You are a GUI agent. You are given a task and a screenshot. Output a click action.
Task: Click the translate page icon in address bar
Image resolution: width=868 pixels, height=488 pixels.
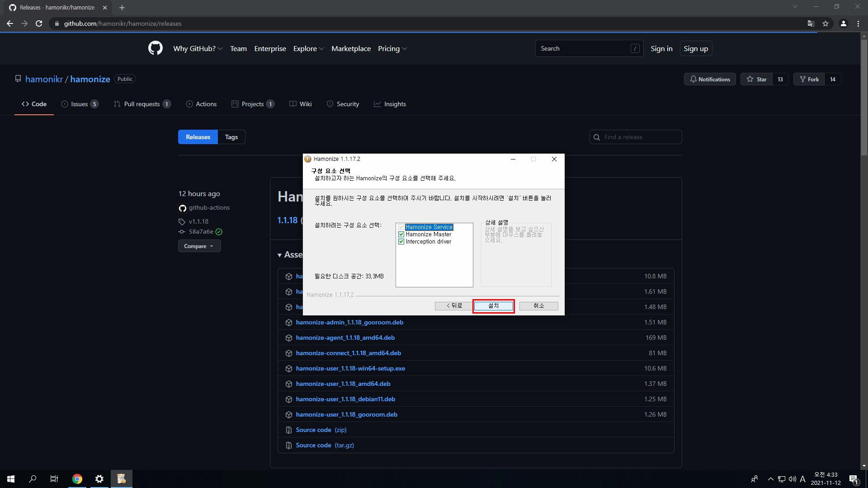[811, 23]
